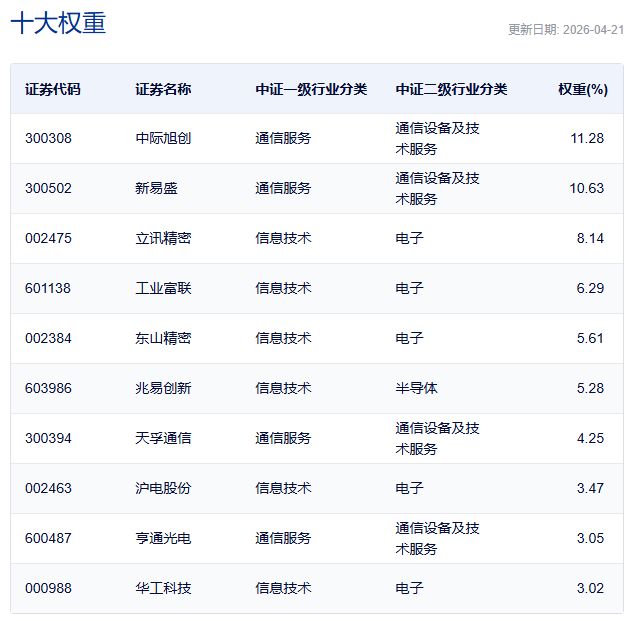
Task: Click stock code 002475
Action: [49, 238]
